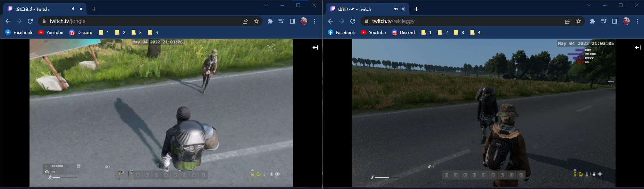This screenshot has height=189, width=644.
Task: Open the Discord bookmark in the right window
Action: point(403,32)
